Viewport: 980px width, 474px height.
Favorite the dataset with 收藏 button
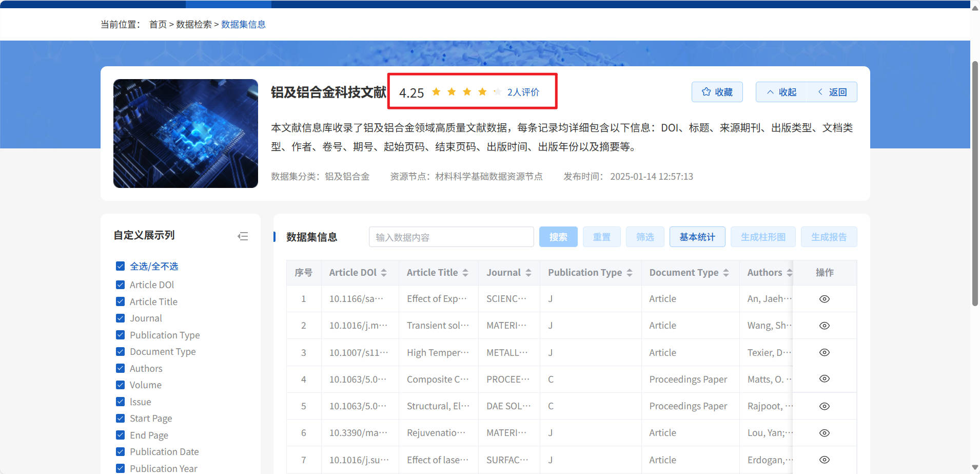[x=717, y=92]
